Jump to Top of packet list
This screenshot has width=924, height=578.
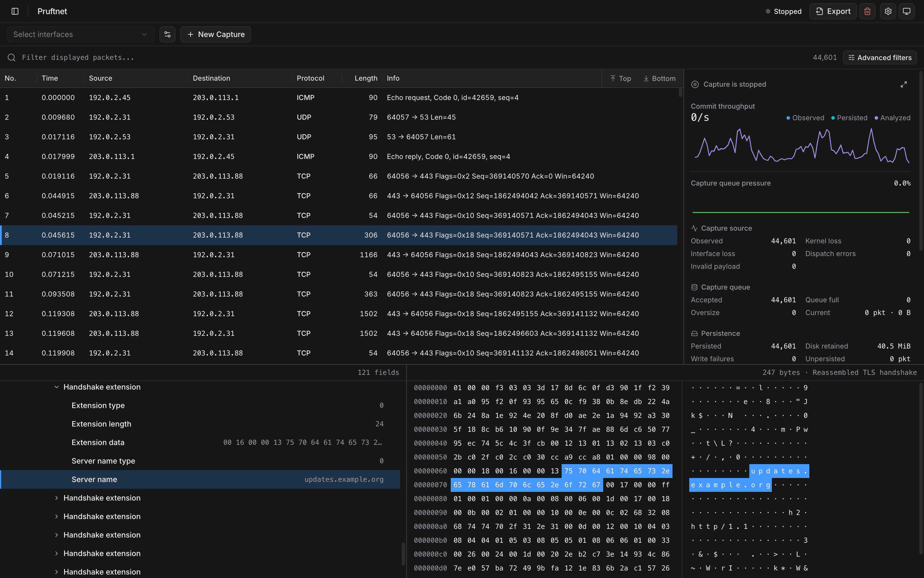tap(621, 78)
